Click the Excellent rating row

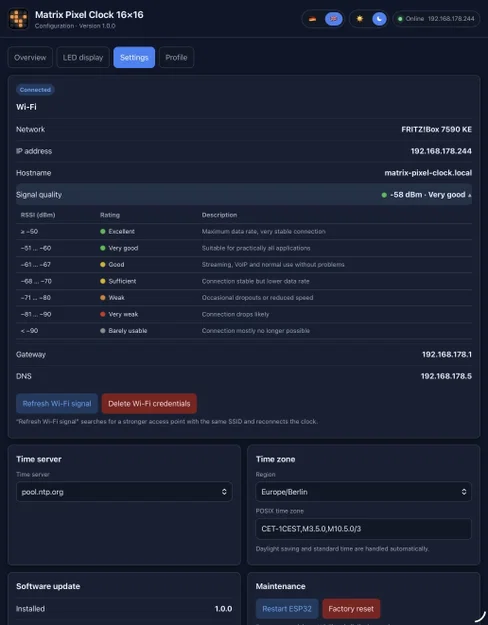click(x=244, y=232)
